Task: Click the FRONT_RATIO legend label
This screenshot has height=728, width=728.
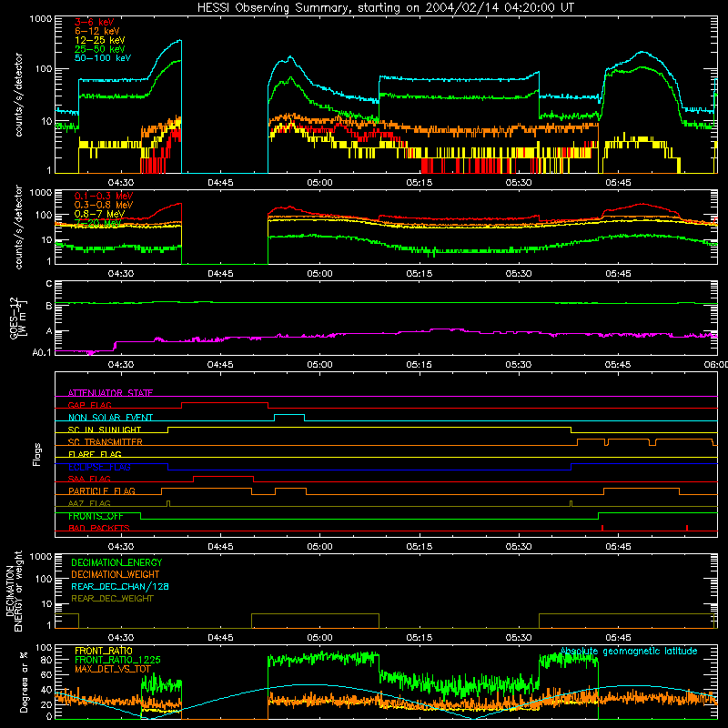Action: (x=104, y=651)
